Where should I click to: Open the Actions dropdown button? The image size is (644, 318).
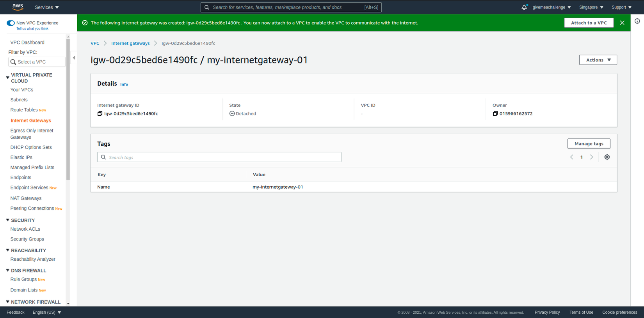tap(598, 60)
